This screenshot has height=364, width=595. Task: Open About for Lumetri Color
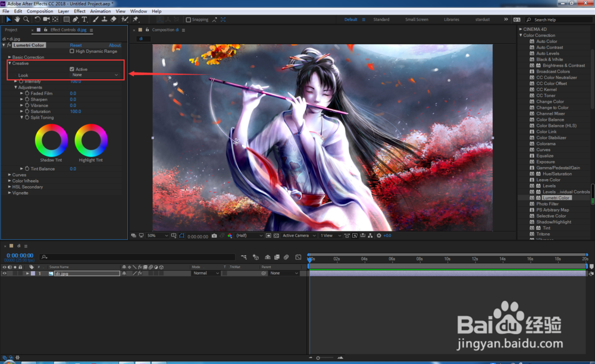click(115, 45)
